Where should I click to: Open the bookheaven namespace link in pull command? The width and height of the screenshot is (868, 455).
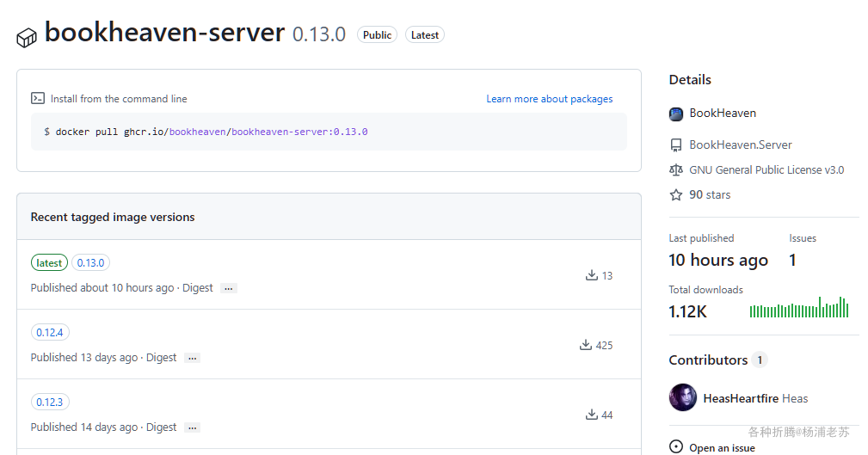[198, 132]
